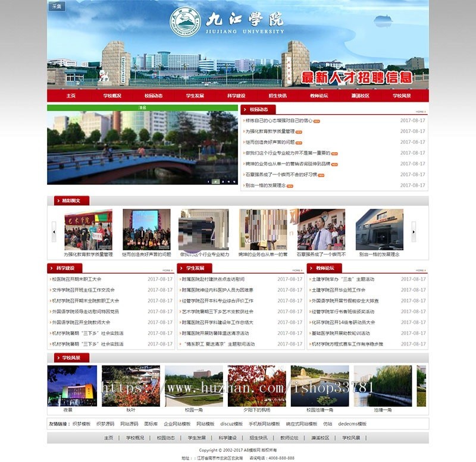Open the 艺术学院 group photo thumbnail
Screen dimensions: 476x462
pos(88,230)
